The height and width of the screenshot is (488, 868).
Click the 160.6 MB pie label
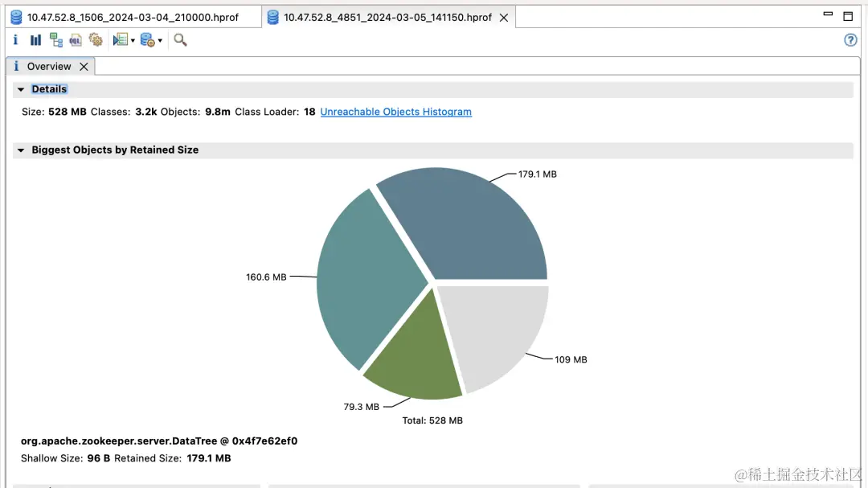tap(266, 277)
